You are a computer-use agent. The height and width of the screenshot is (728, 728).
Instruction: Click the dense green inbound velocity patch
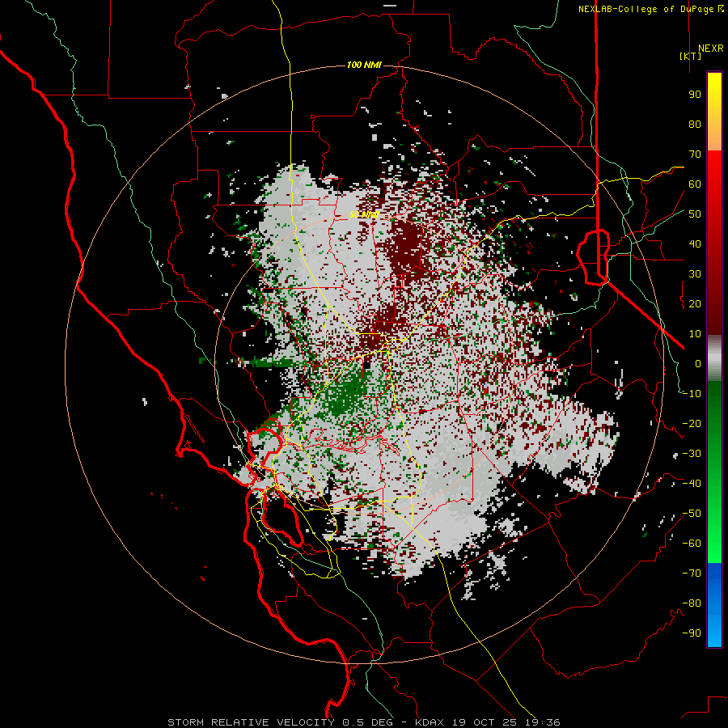346,395
